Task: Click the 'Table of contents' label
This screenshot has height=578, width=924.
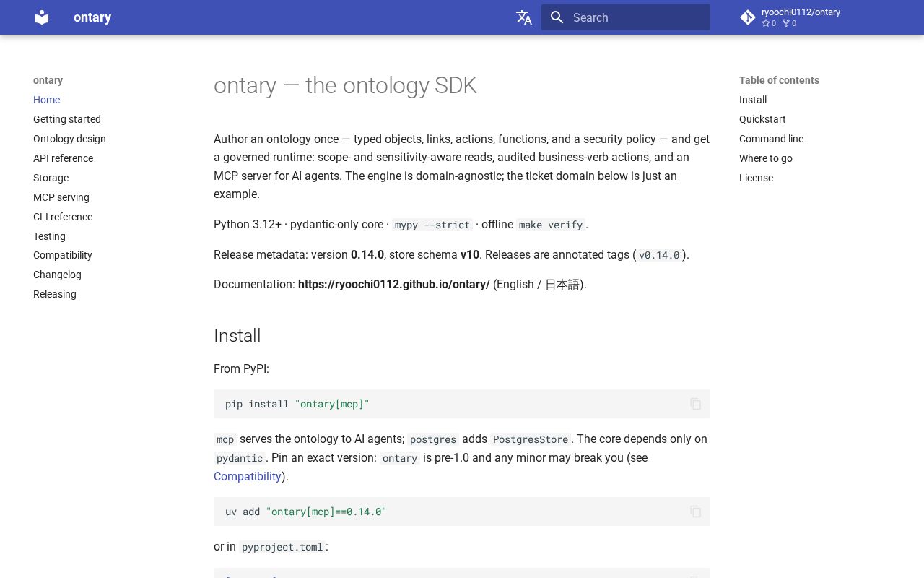Action: (x=779, y=80)
